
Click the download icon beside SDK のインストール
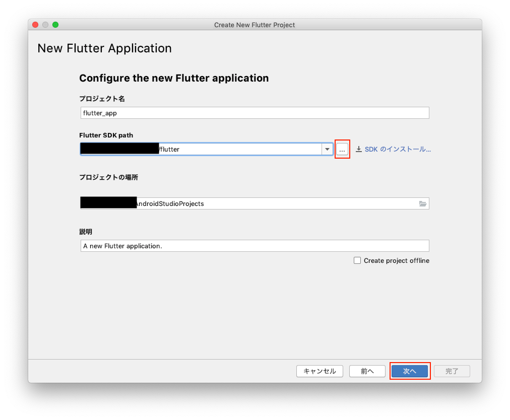coord(358,149)
